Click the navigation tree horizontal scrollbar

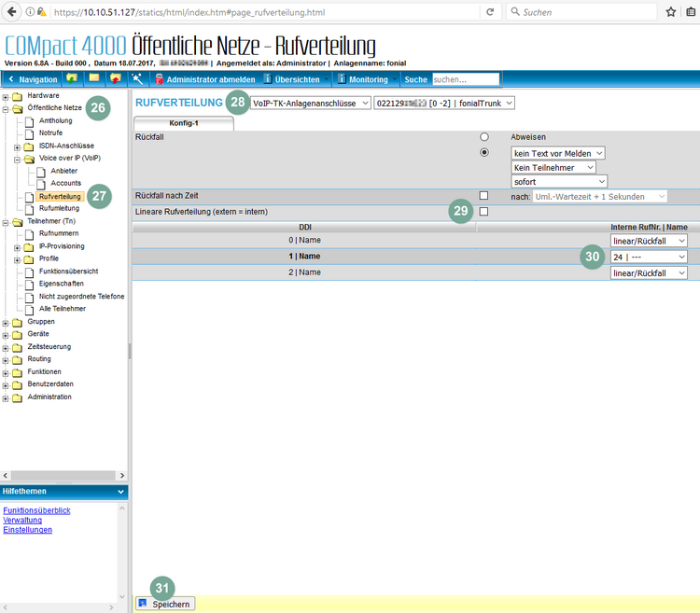[63, 475]
